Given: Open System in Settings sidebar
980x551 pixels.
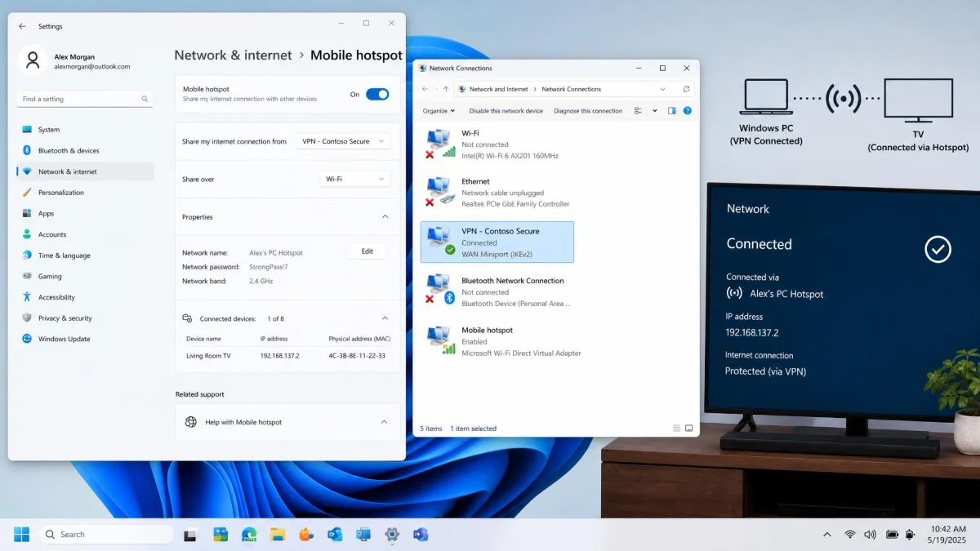Looking at the screenshot, I should coord(85,130).
